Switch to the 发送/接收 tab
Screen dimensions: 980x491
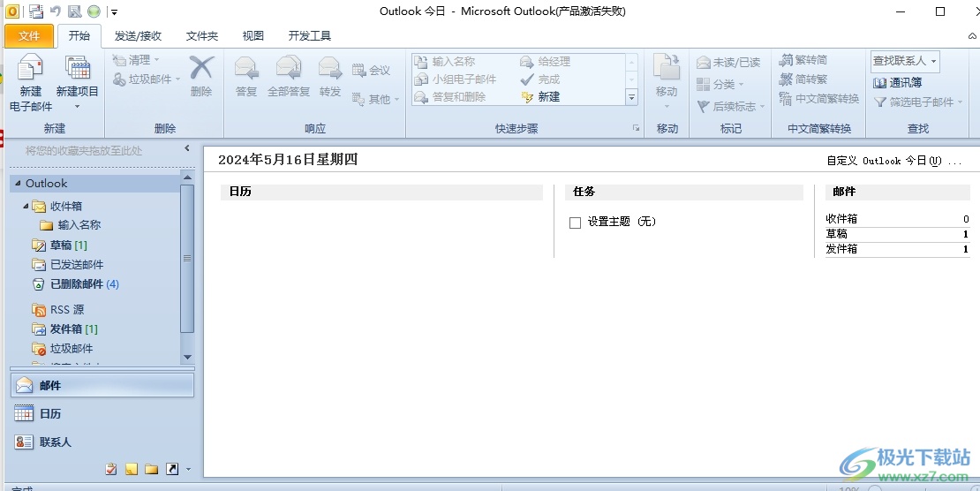[138, 36]
